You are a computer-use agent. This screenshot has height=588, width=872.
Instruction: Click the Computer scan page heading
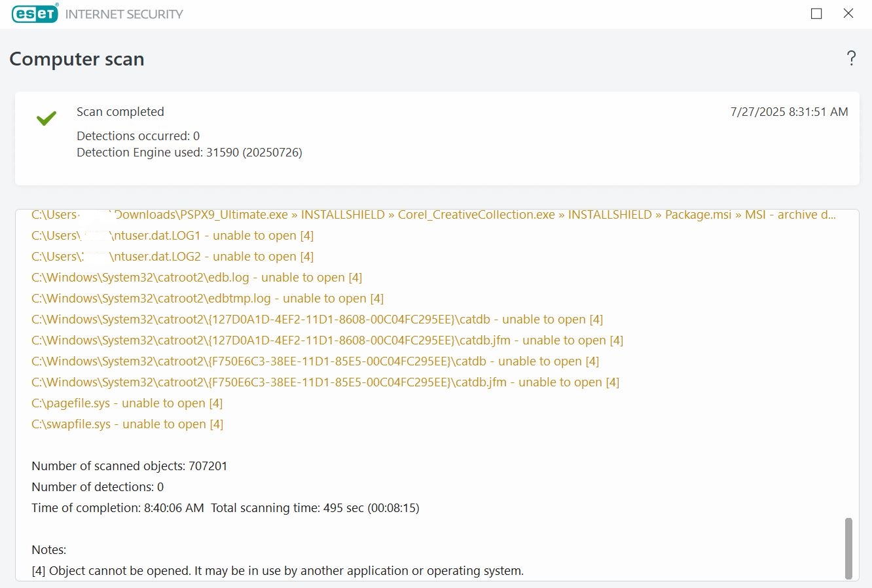point(77,59)
